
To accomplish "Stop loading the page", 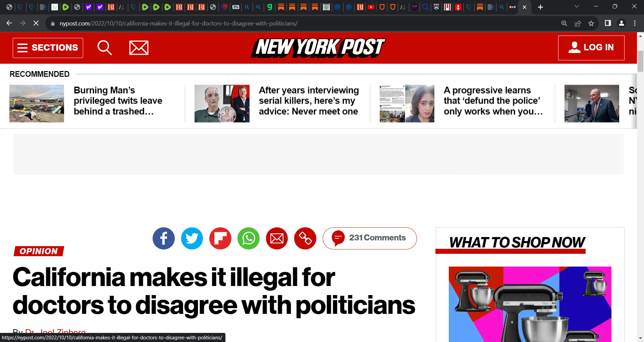I will [x=36, y=23].
